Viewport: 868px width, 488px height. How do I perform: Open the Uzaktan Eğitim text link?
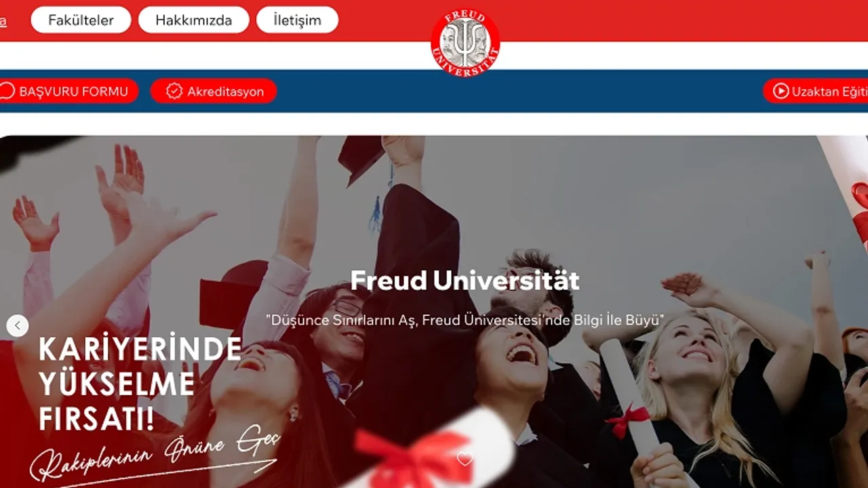830,91
